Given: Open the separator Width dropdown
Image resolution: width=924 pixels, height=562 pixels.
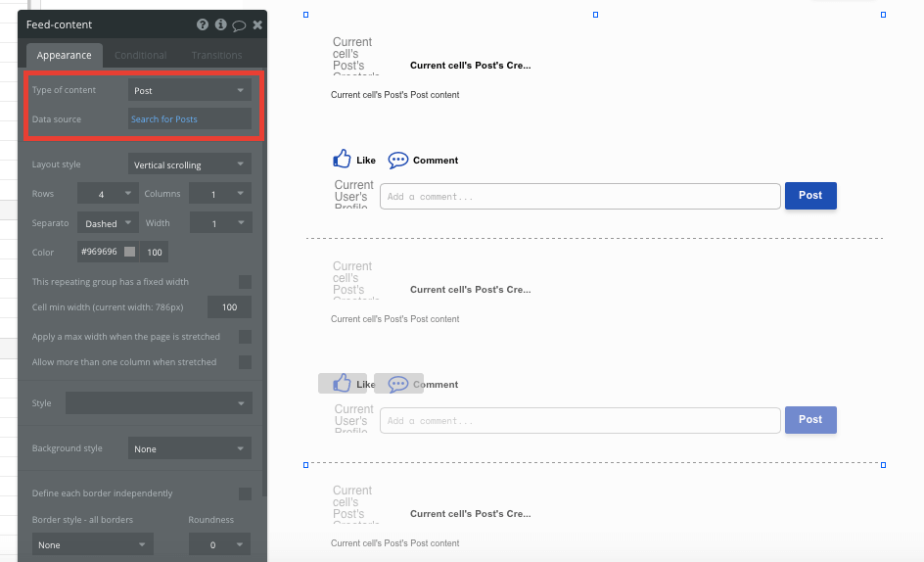Looking at the screenshot, I should [x=221, y=223].
